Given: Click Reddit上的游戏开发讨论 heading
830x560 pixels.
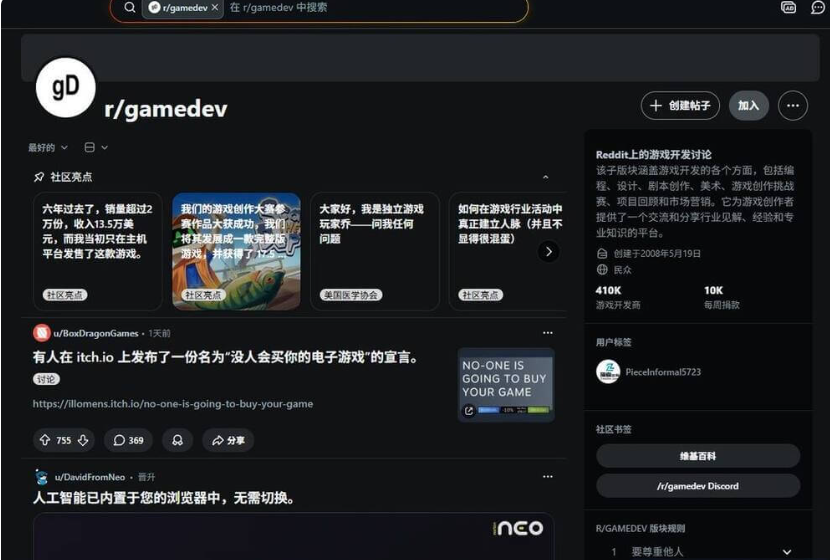Looking at the screenshot, I should (654, 155).
